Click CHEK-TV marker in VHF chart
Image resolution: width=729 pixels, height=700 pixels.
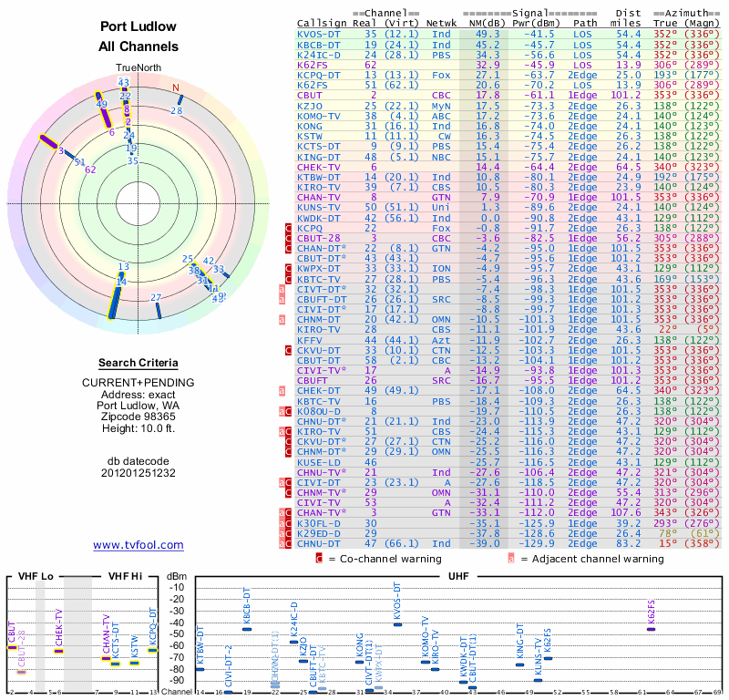[x=58, y=651]
